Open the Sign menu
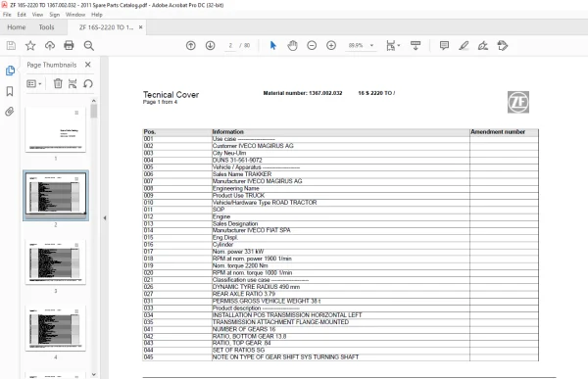Viewport: 588px width, 379px height. 54,15
